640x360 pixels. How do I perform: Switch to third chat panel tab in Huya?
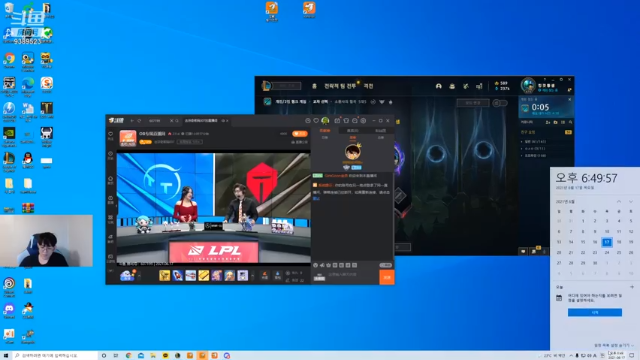pos(380,131)
